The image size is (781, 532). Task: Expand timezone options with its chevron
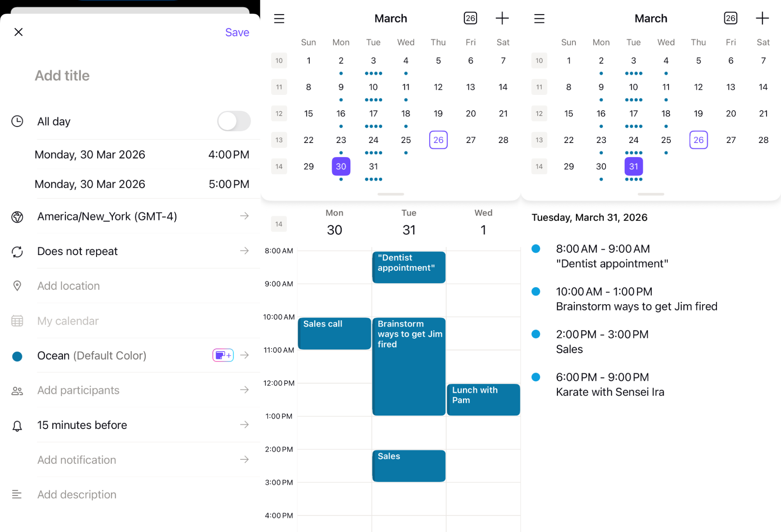tap(245, 216)
